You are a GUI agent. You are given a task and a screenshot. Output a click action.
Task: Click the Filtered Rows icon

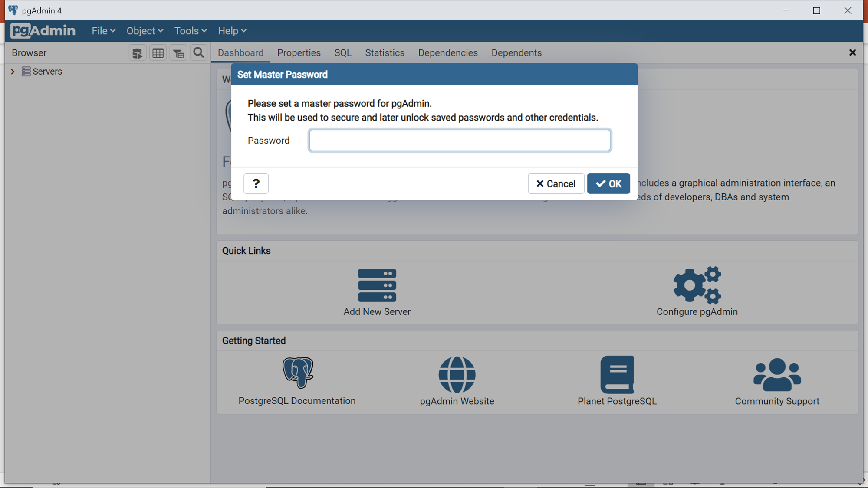coord(178,53)
